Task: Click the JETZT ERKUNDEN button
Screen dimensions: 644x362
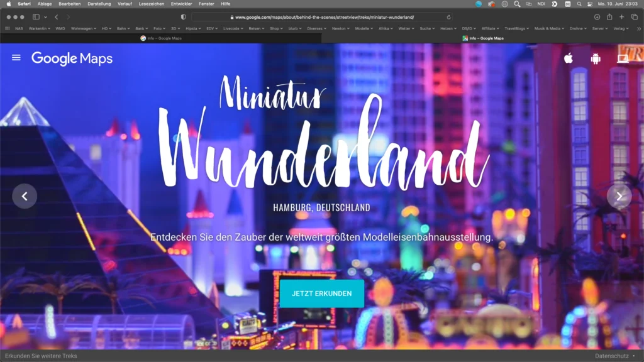Action: click(x=321, y=293)
